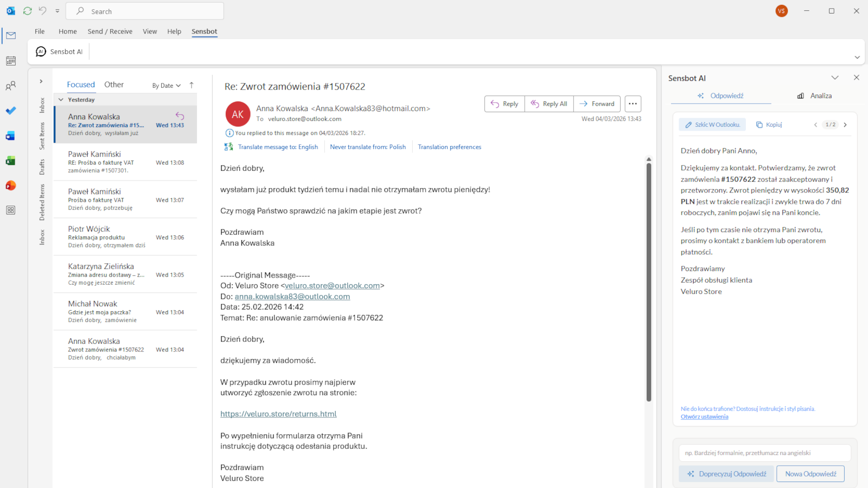Click the translate message icon
Image resolution: width=868 pixels, height=488 pixels.
(228, 147)
